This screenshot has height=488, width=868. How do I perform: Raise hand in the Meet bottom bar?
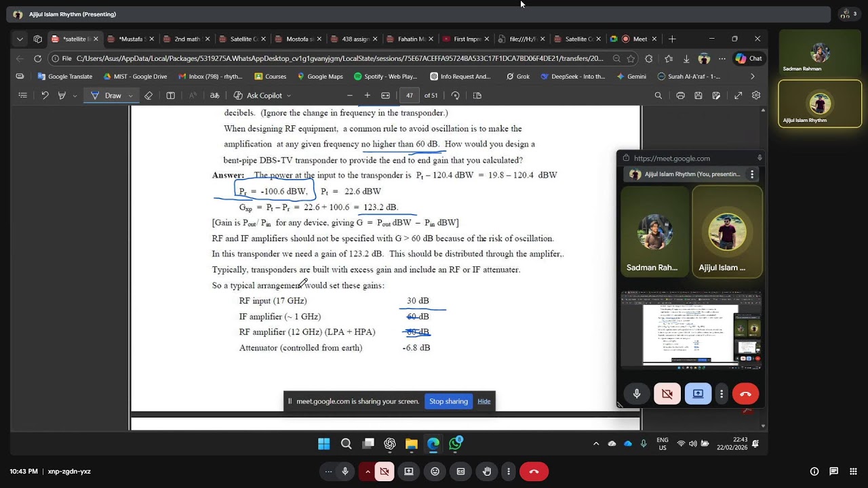[x=487, y=471]
